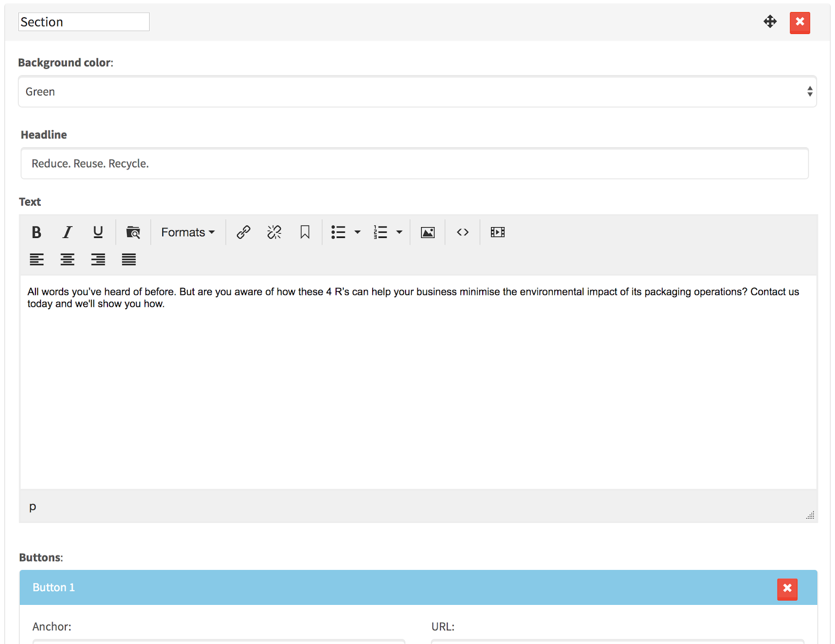Expand the bullet list style options
This screenshot has height=644, width=835.
pyautogui.click(x=357, y=232)
